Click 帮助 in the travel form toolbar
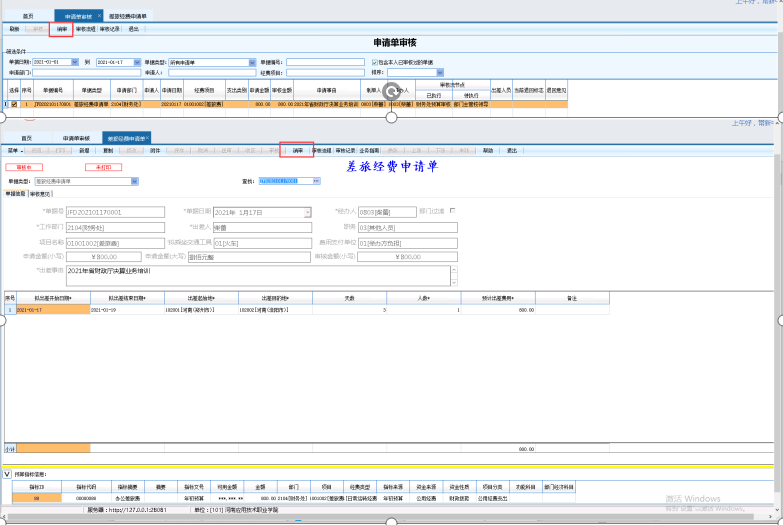 coord(488,150)
